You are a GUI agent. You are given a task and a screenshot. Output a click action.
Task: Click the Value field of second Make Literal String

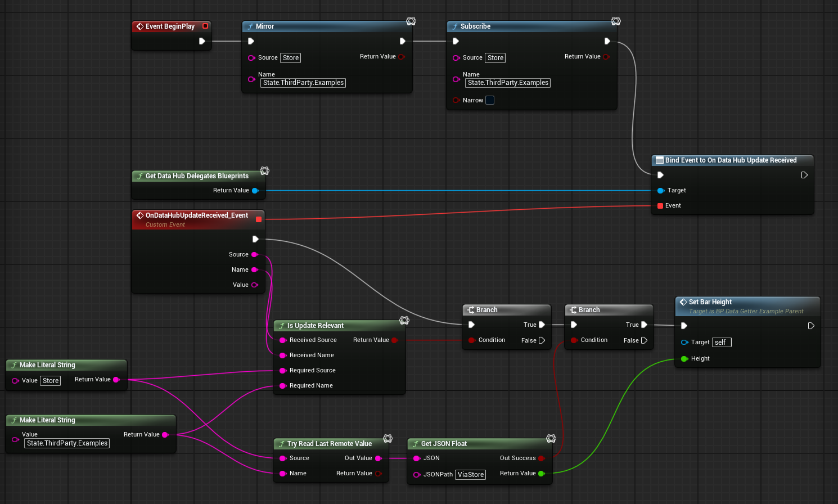(67, 443)
